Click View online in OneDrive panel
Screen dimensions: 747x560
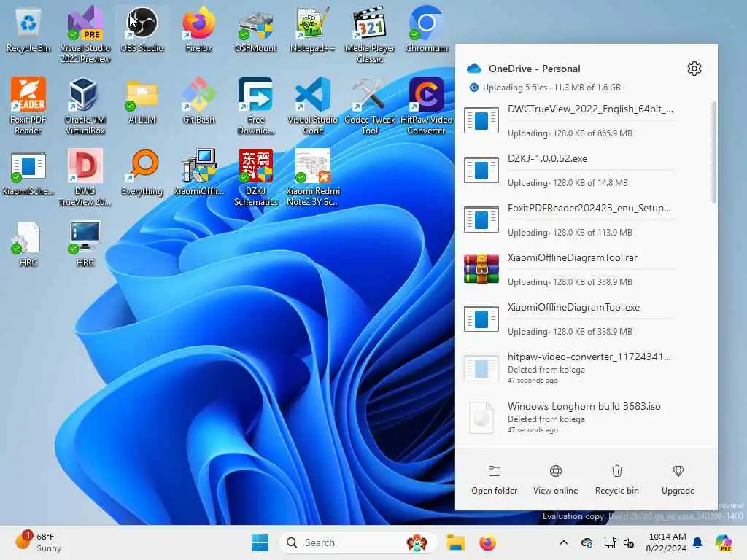(555, 480)
